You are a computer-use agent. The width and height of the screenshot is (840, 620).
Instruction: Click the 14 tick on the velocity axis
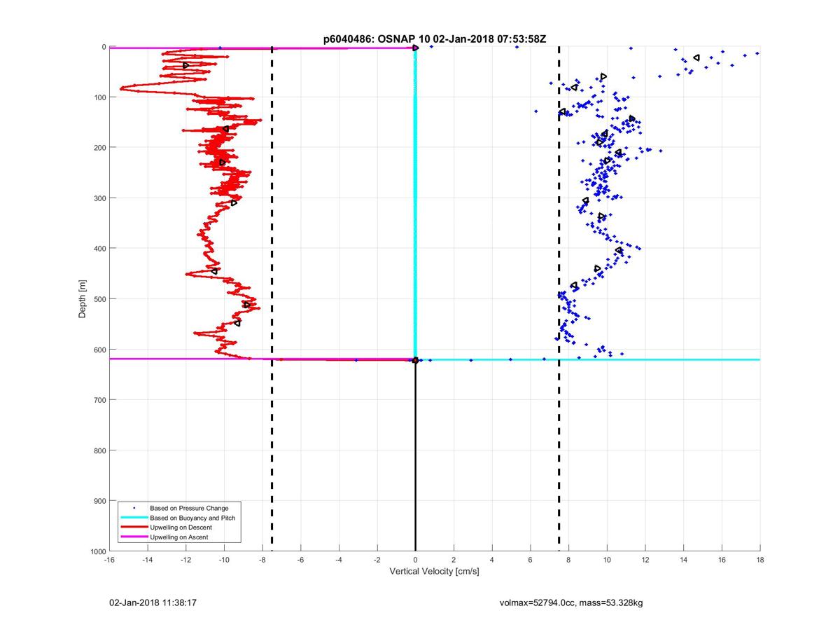point(683,560)
